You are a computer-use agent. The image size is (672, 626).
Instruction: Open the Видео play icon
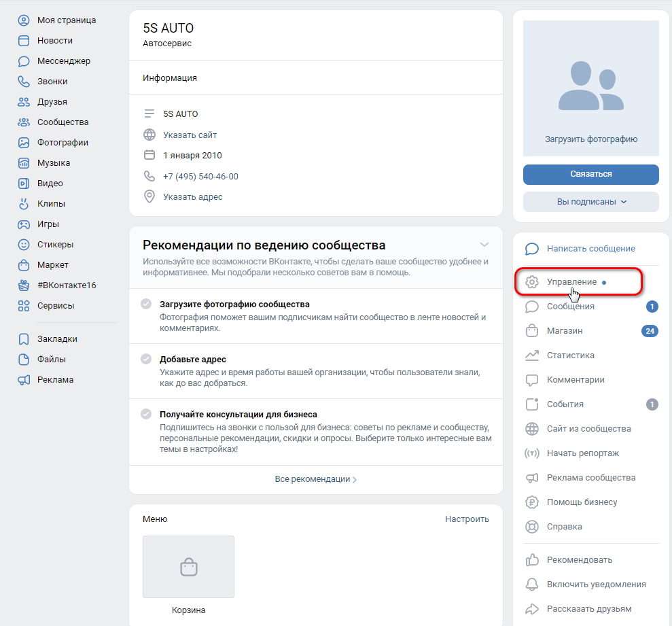click(x=24, y=184)
